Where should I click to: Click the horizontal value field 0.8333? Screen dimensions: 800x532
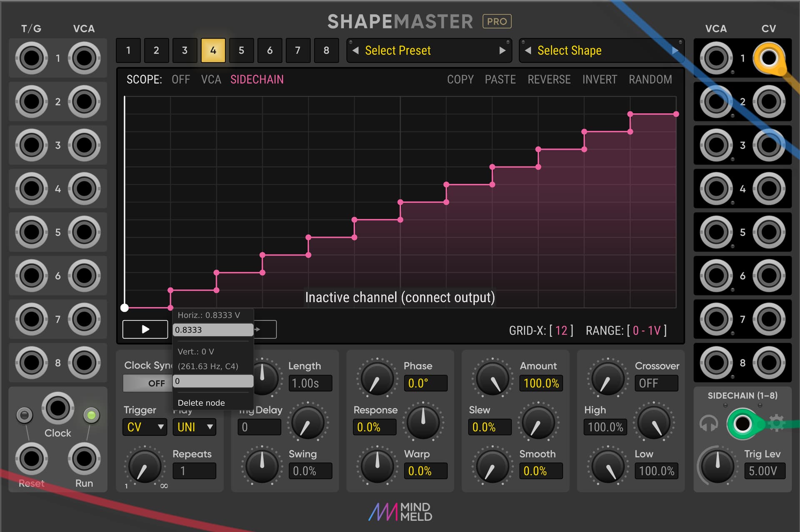[x=213, y=330]
